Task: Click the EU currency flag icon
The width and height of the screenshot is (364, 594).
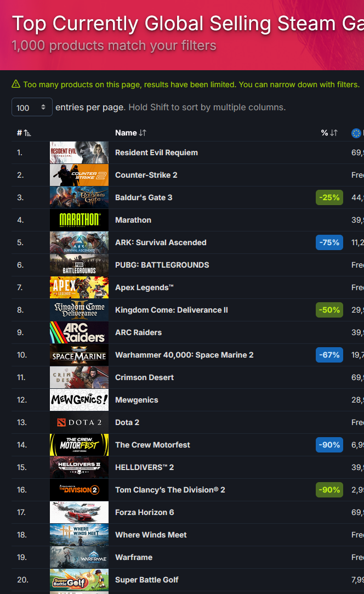Action: (356, 133)
